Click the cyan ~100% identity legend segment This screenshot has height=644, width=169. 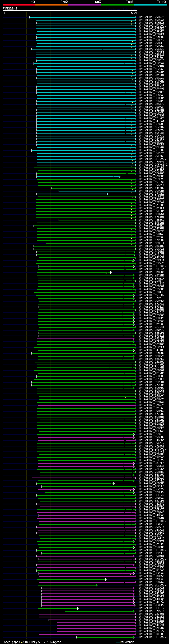point(150,4)
